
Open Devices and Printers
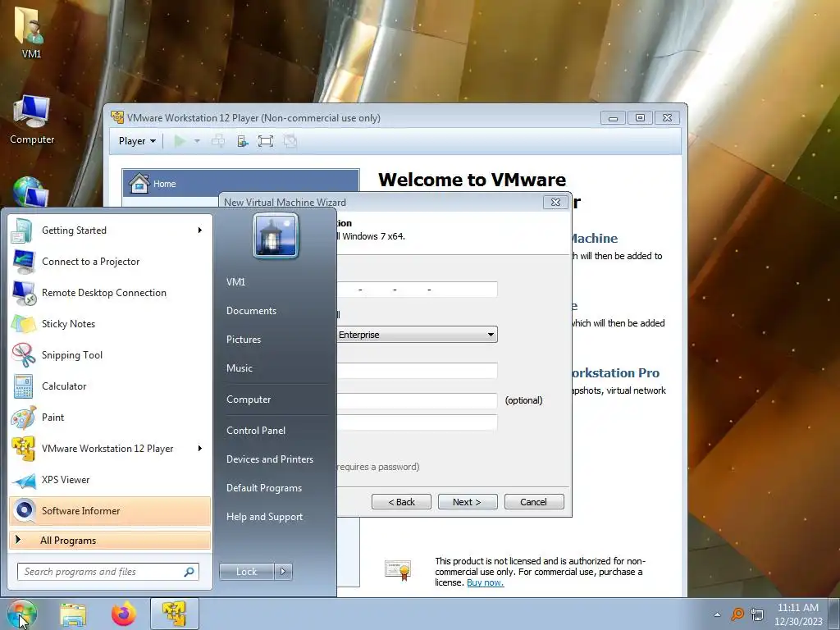coord(269,459)
